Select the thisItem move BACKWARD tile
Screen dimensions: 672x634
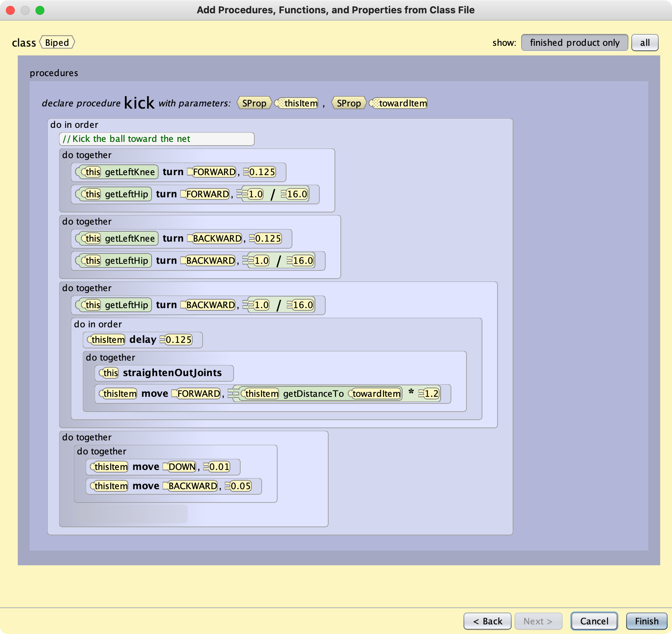coord(174,486)
